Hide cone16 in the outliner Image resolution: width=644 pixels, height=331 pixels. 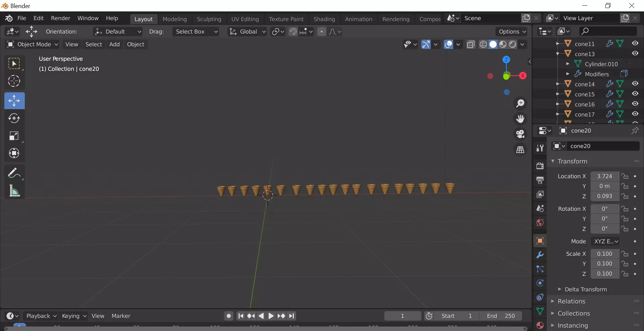click(635, 104)
